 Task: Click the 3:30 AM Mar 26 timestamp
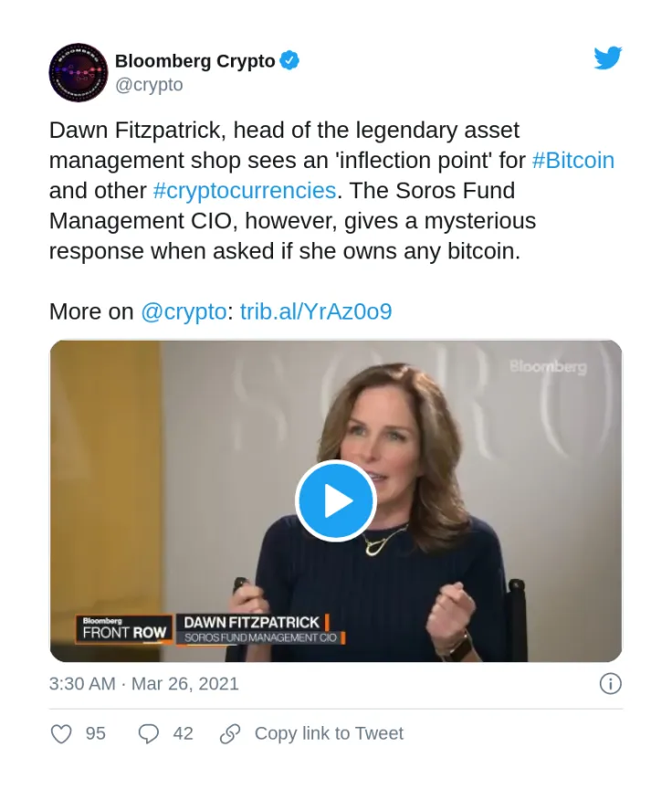[144, 684]
